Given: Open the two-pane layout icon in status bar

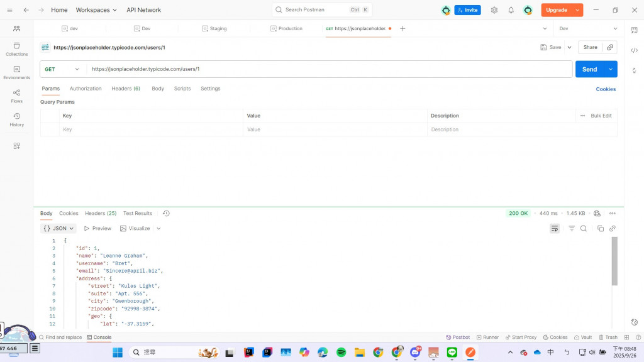Looking at the screenshot, I should pos(626,337).
